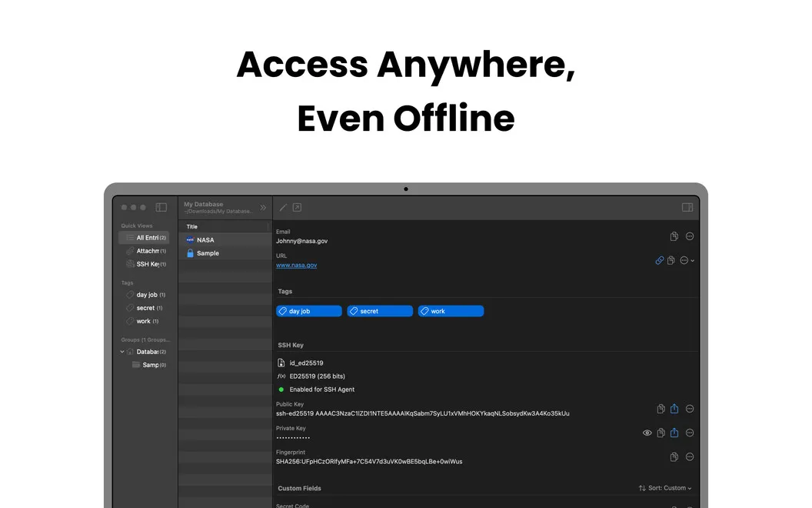
Task: Click the blue 'day job' tag chip
Action: 308,311
